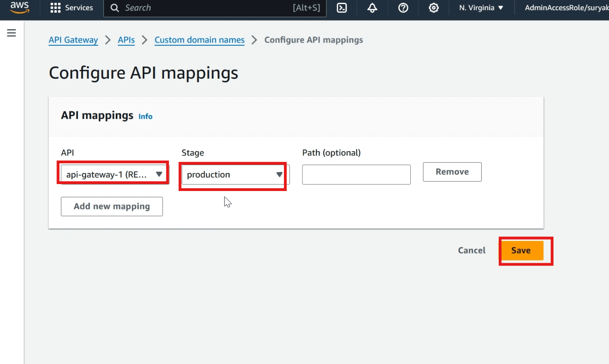This screenshot has height=364, width=609.
Task: Open the hamburger side navigation menu
Action: point(12,33)
